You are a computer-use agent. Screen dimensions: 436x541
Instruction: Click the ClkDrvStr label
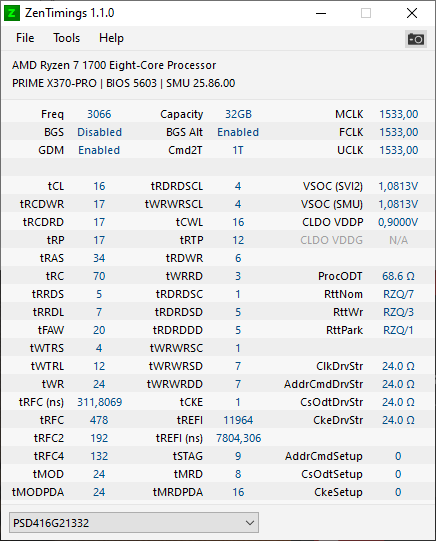[x=339, y=366]
